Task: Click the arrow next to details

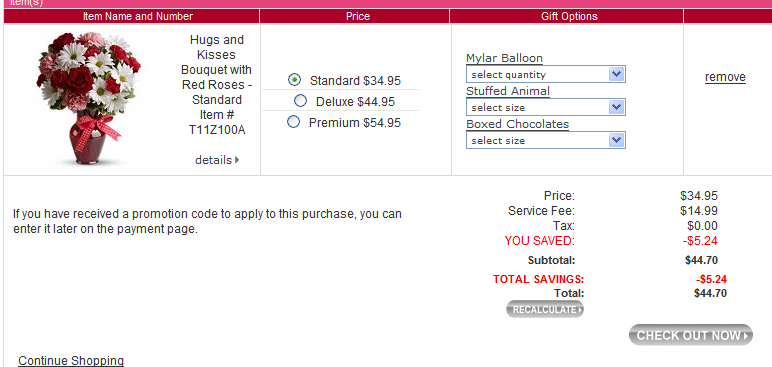Action: click(x=237, y=160)
